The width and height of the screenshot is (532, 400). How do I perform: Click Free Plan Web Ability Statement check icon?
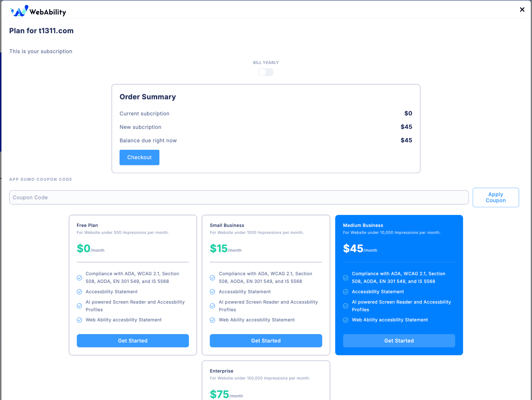(x=79, y=320)
